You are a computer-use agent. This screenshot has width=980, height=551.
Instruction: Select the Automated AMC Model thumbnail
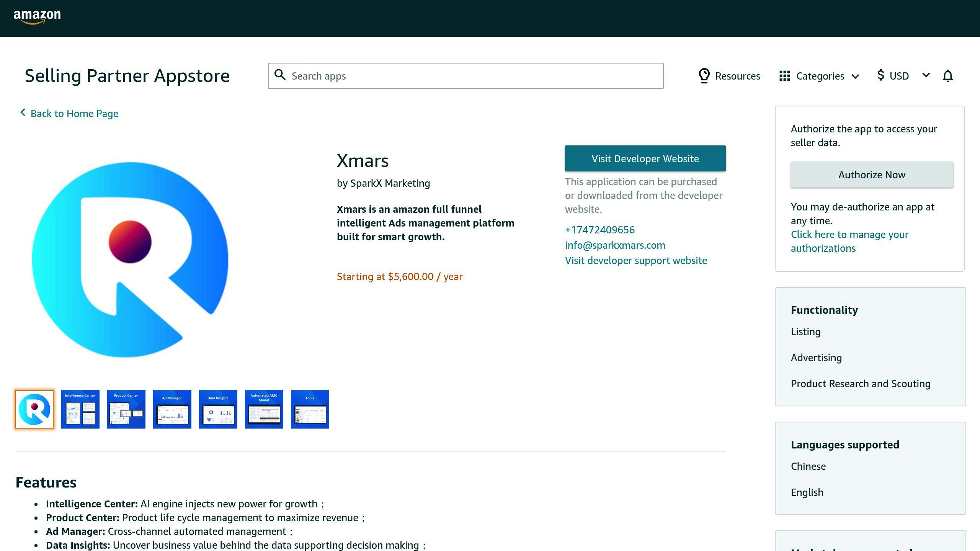coord(264,409)
